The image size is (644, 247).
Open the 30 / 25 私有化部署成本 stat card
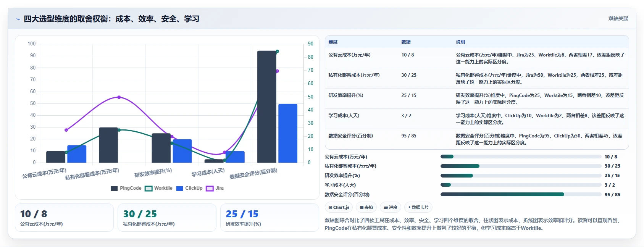pos(167,218)
